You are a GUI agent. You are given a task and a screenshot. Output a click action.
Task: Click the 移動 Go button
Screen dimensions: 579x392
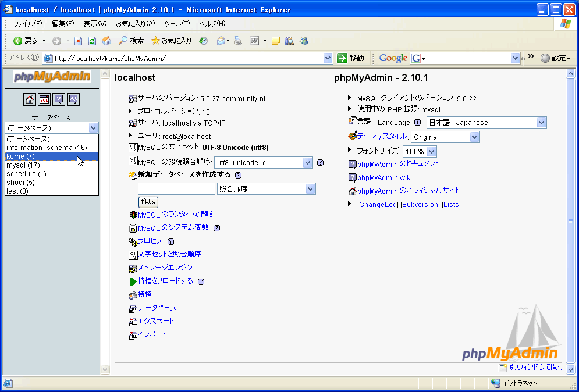click(351, 58)
